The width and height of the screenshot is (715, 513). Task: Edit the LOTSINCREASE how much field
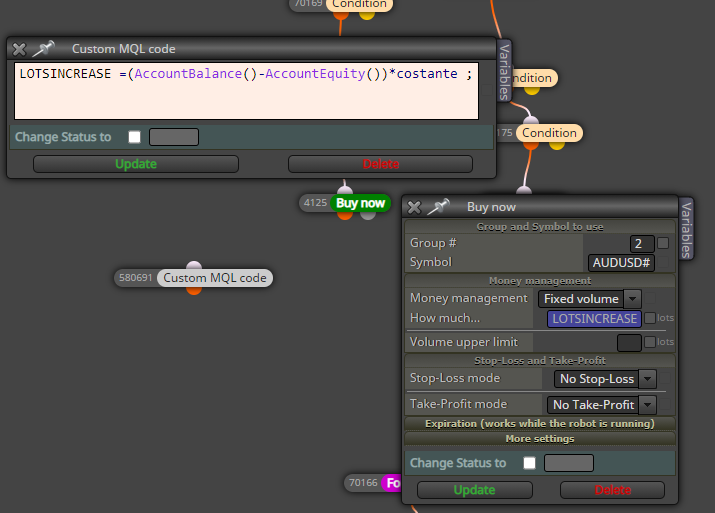[x=594, y=318]
